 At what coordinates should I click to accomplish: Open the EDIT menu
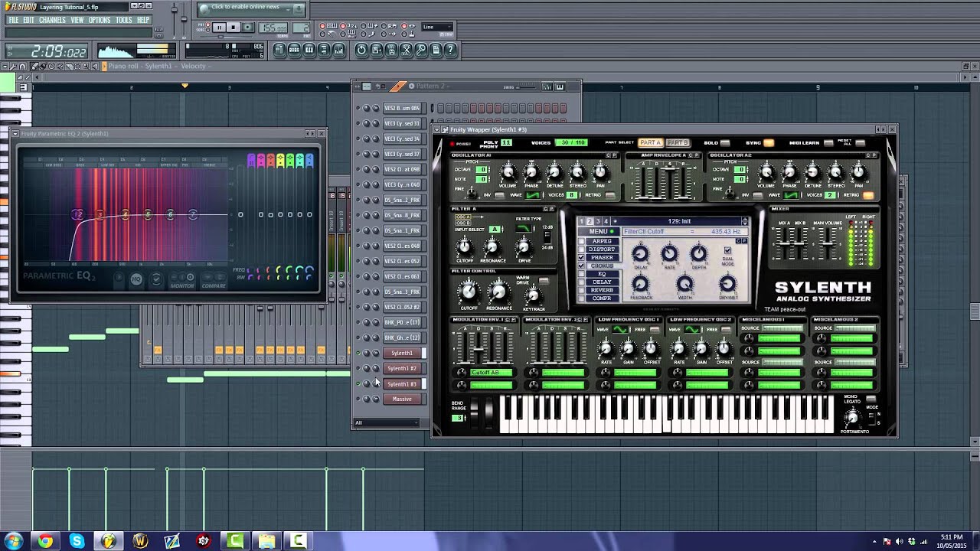coord(28,20)
